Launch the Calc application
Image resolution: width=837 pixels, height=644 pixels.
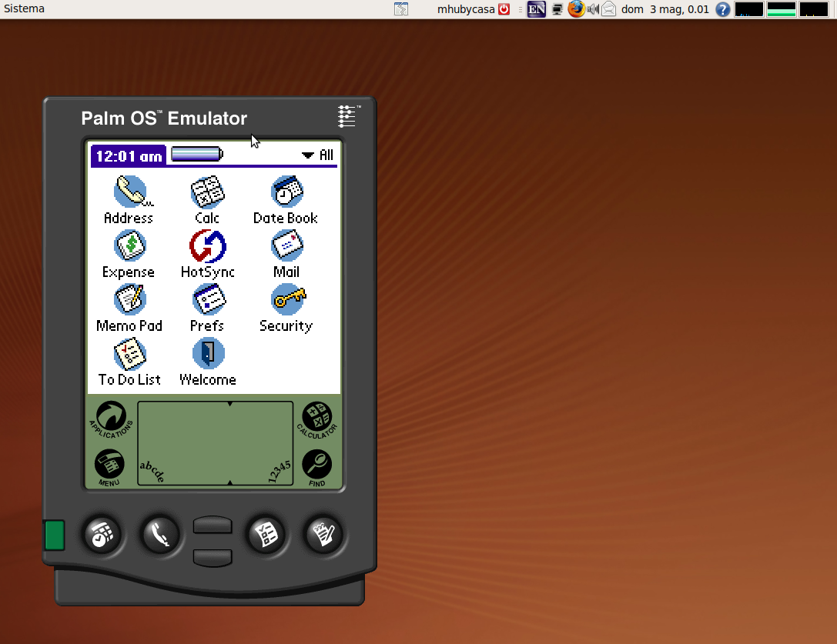207,199
